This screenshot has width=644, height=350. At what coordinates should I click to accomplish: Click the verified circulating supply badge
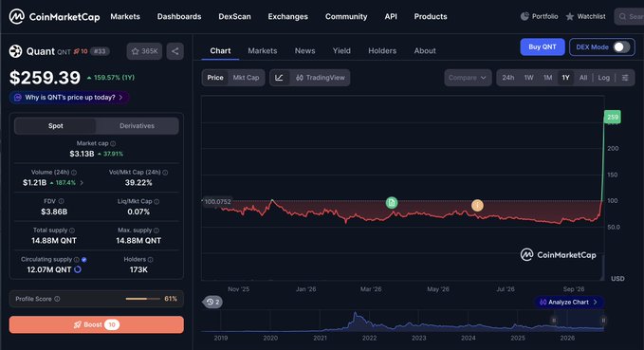pos(83,260)
